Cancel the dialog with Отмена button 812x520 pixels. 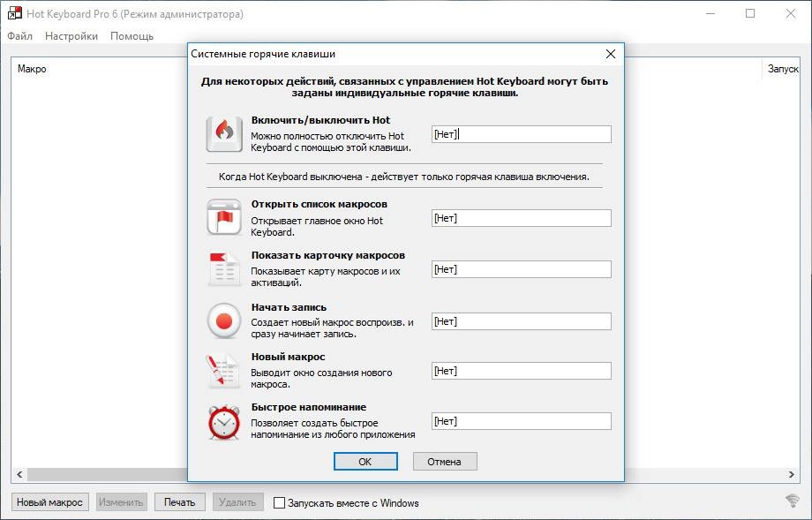pyautogui.click(x=445, y=462)
